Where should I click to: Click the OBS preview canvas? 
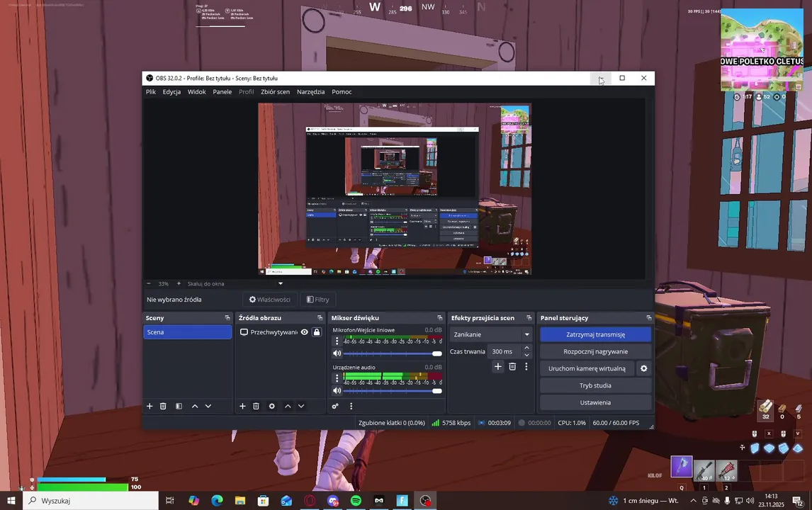(x=395, y=189)
